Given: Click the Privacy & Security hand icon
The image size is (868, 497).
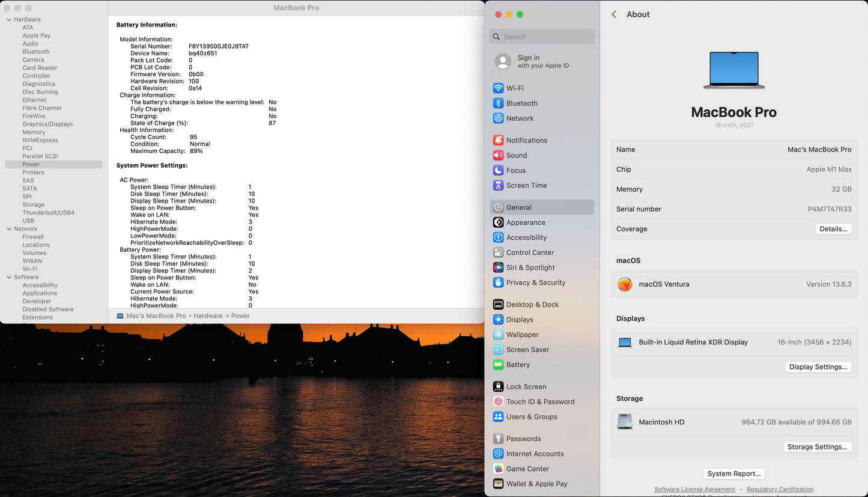Looking at the screenshot, I should coord(498,282).
